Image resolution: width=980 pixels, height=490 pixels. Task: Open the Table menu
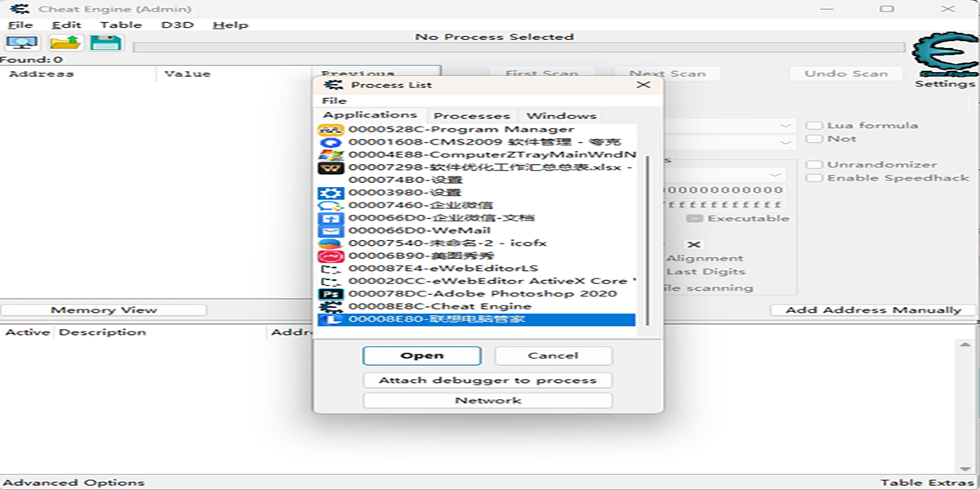[121, 25]
